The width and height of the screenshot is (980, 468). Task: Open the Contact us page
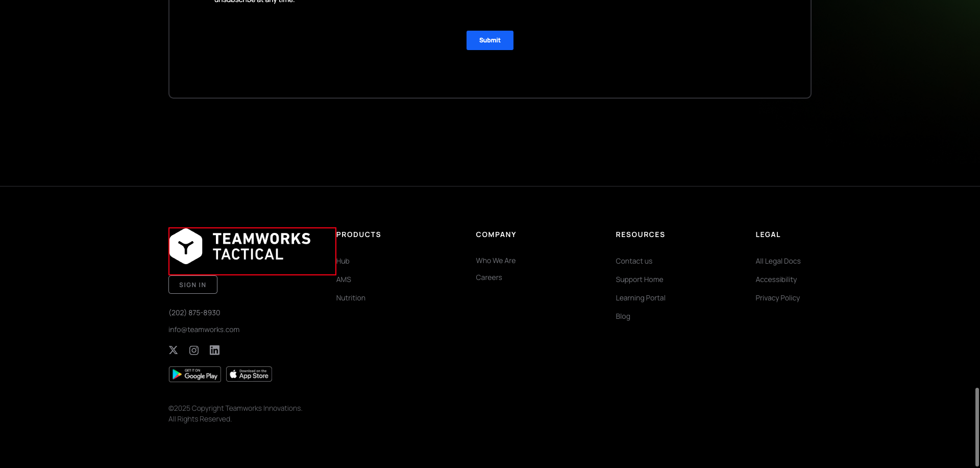(x=633, y=261)
